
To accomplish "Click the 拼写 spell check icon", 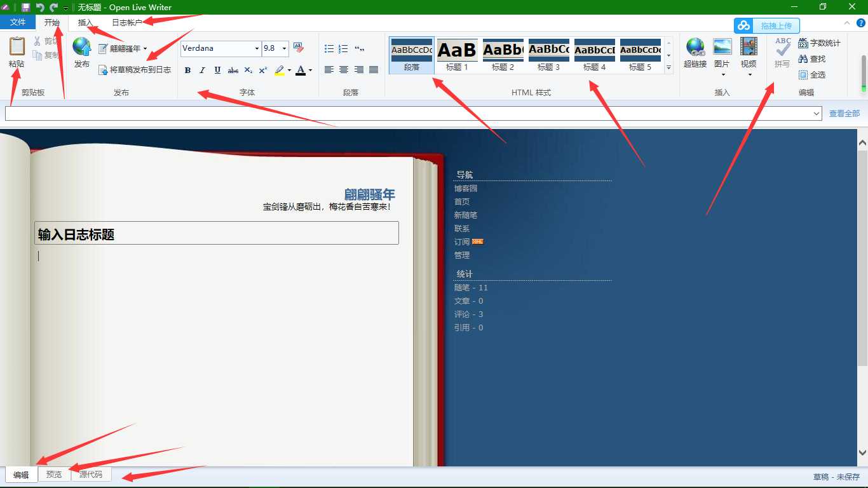I will pyautogui.click(x=783, y=46).
